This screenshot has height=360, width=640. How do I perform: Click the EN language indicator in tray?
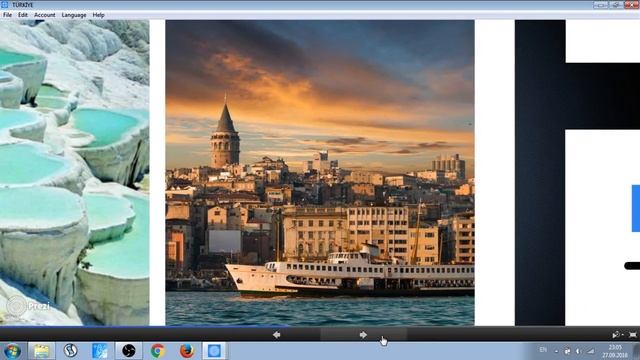(543, 350)
